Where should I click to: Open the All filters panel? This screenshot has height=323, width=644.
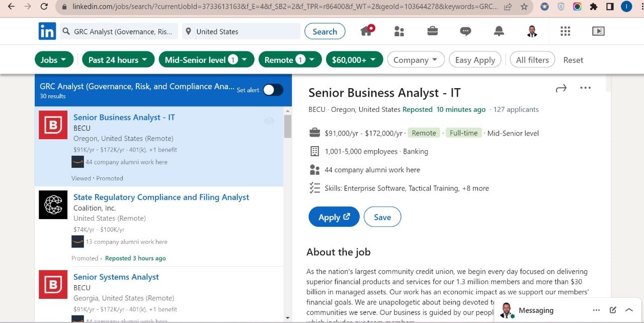(x=532, y=60)
